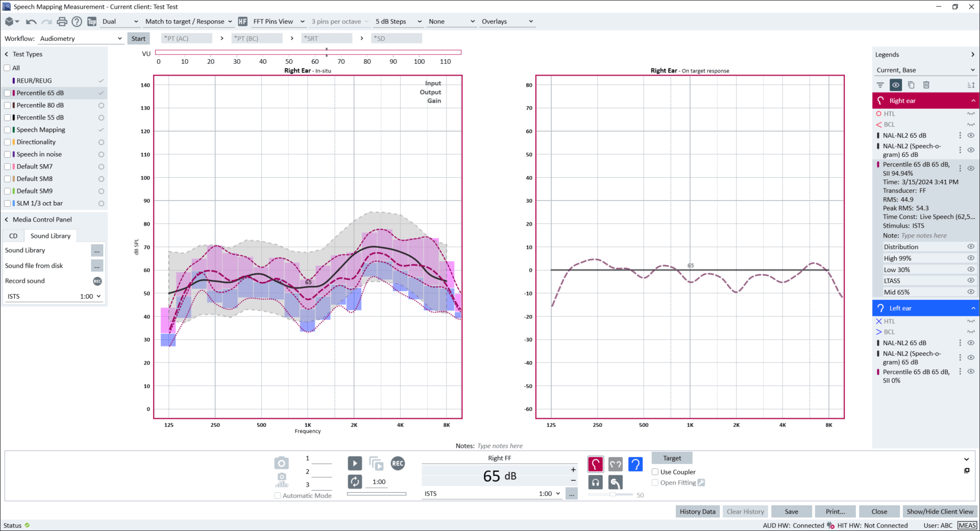980x531 pixels.
Task: Click the Print icon in the toolbar
Action: 62,21
